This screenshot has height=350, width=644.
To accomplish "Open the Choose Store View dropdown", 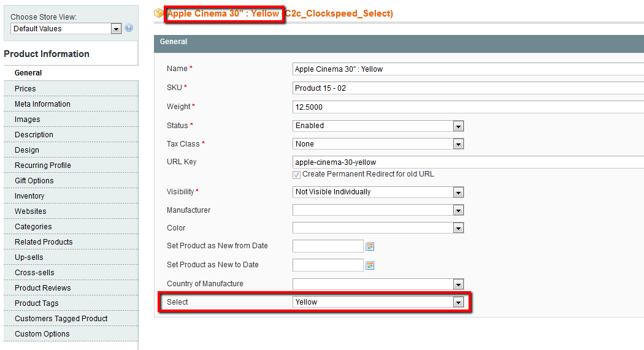I will tap(66, 28).
